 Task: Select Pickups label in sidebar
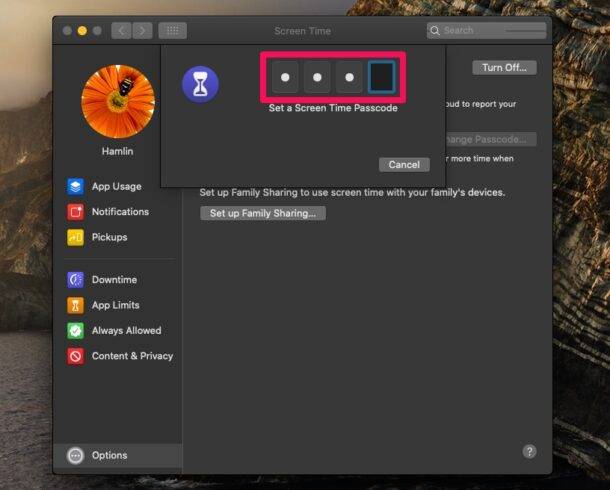click(109, 237)
